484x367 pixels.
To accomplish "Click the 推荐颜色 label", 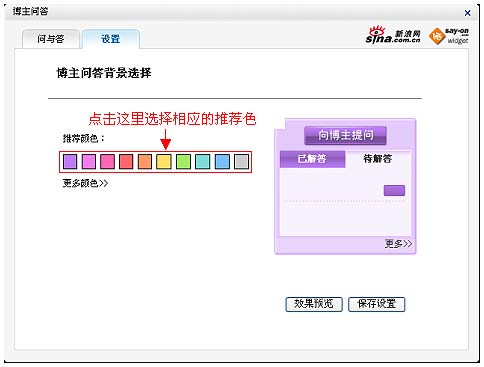I will click(84, 138).
